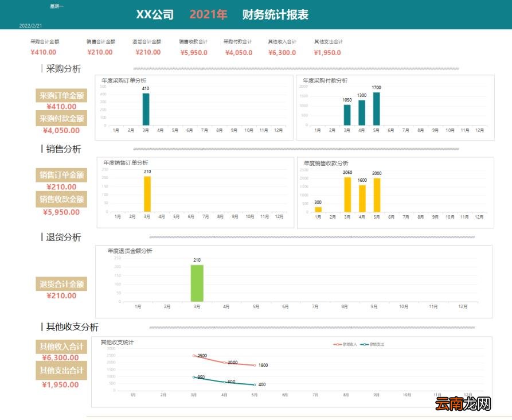Click the XX公司 company name
This screenshot has height=420, width=512.
tap(155, 15)
